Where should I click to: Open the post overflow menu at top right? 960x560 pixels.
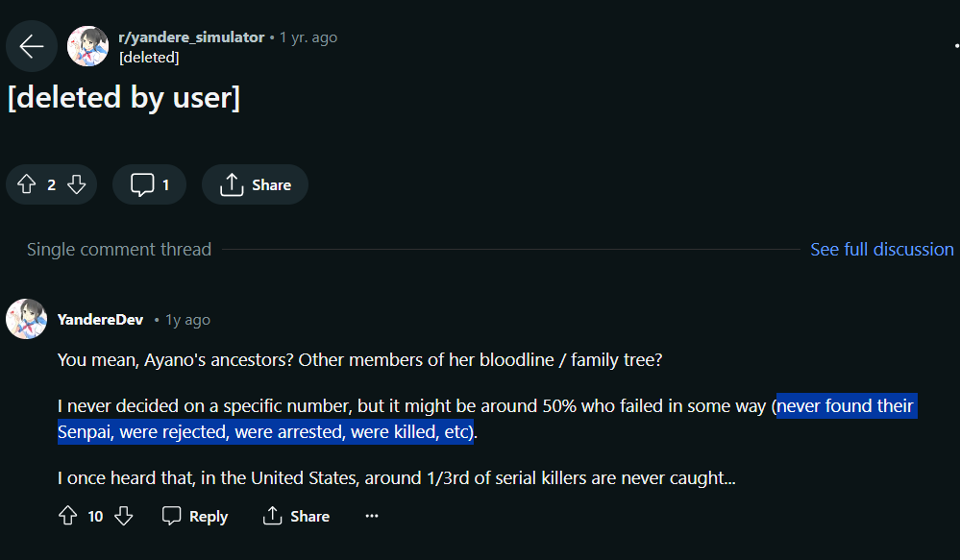coord(955,46)
